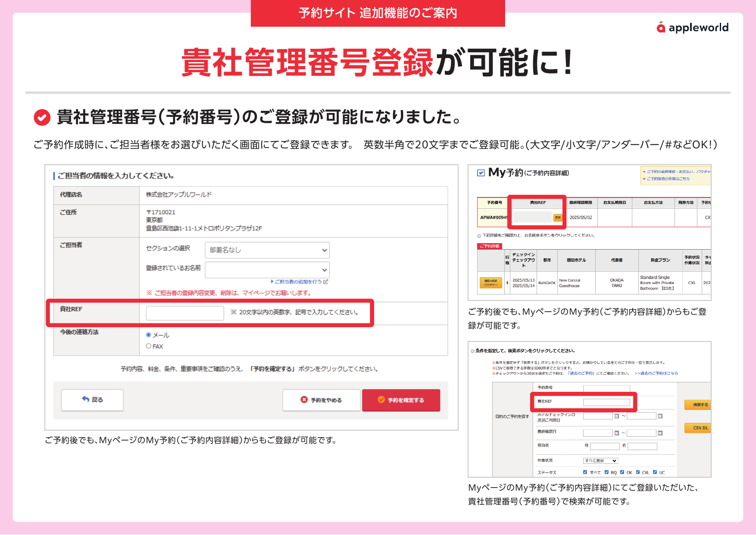Toggle the RQ status checkbox

pos(606,472)
